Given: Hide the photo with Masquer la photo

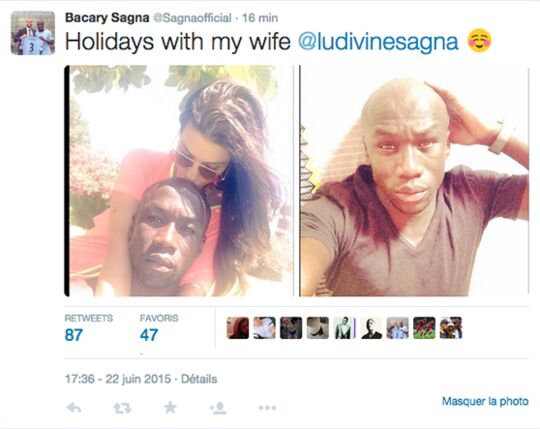Looking at the screenshot, I should point(485,401).
